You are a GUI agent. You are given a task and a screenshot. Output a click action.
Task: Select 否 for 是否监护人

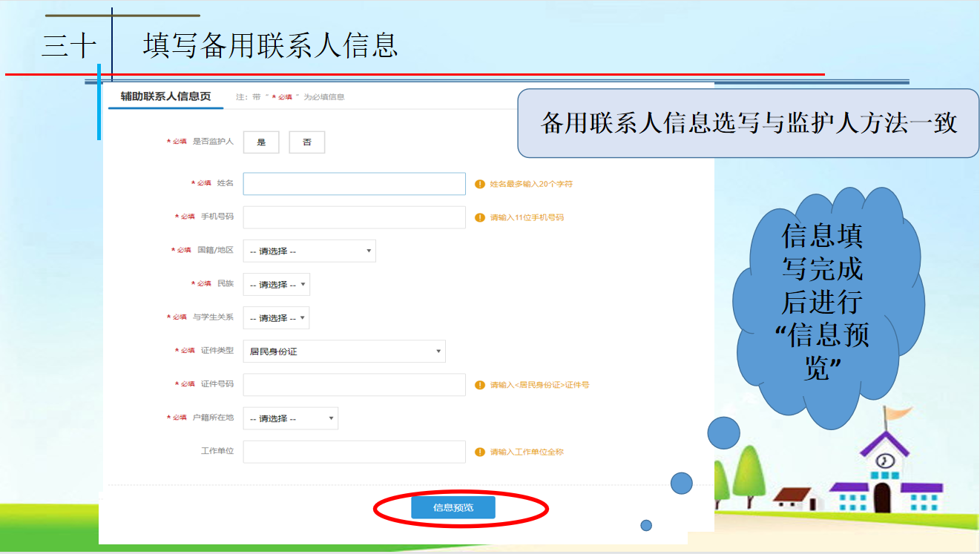tap(307, 142)
